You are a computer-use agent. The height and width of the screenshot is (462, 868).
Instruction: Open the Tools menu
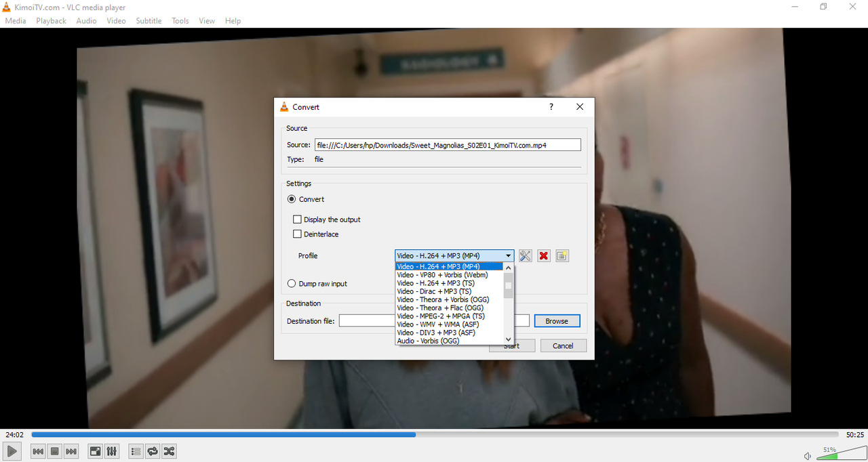[180, 21]
